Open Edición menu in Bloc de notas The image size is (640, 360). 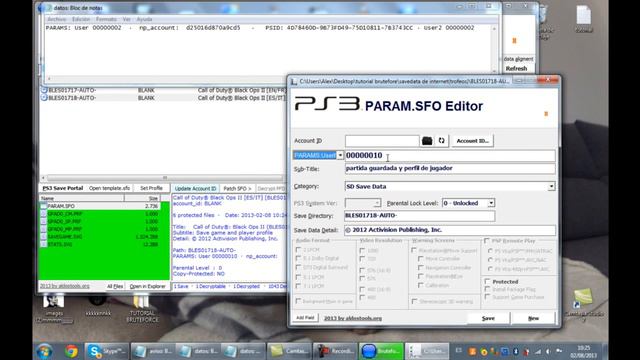coord(81,19)
